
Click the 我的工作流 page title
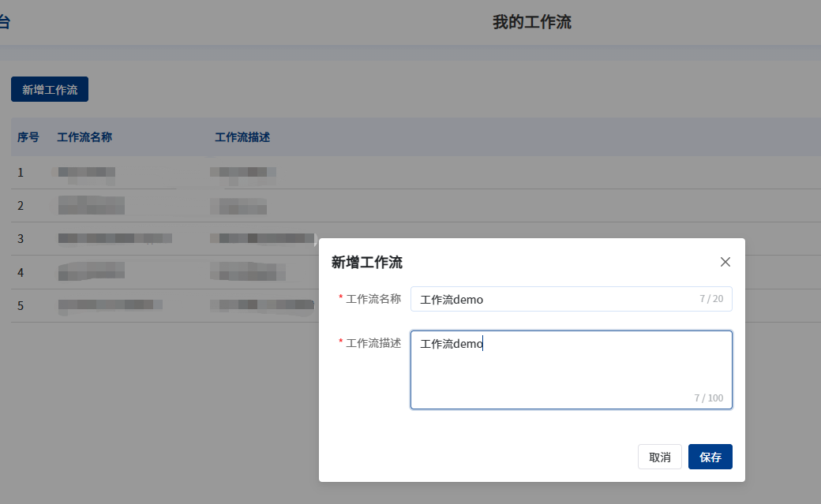531,22
